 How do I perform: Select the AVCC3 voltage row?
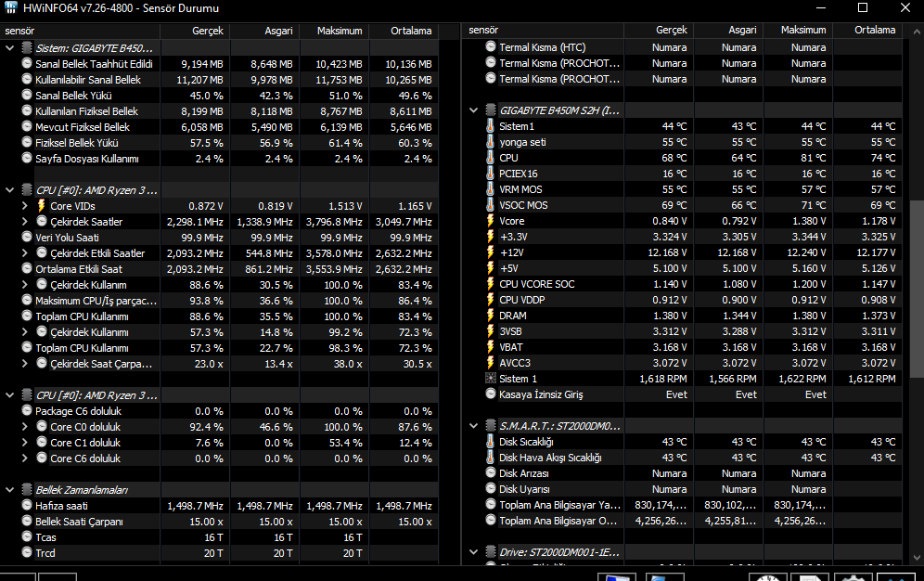click(x=683, y=363)
